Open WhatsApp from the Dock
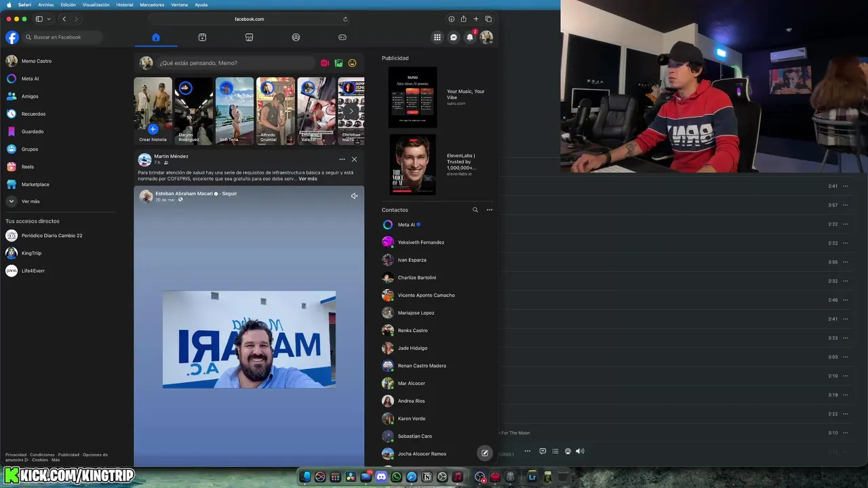This screenshot has width=868, height=488. 397,477
